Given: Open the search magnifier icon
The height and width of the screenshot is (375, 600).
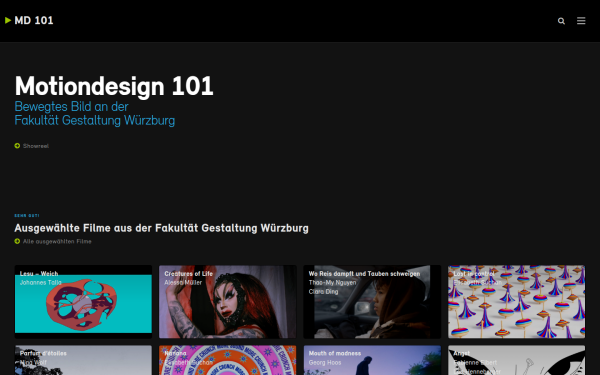Looking at the screenshot, I should pyautogui.click(x=561, y=21).
